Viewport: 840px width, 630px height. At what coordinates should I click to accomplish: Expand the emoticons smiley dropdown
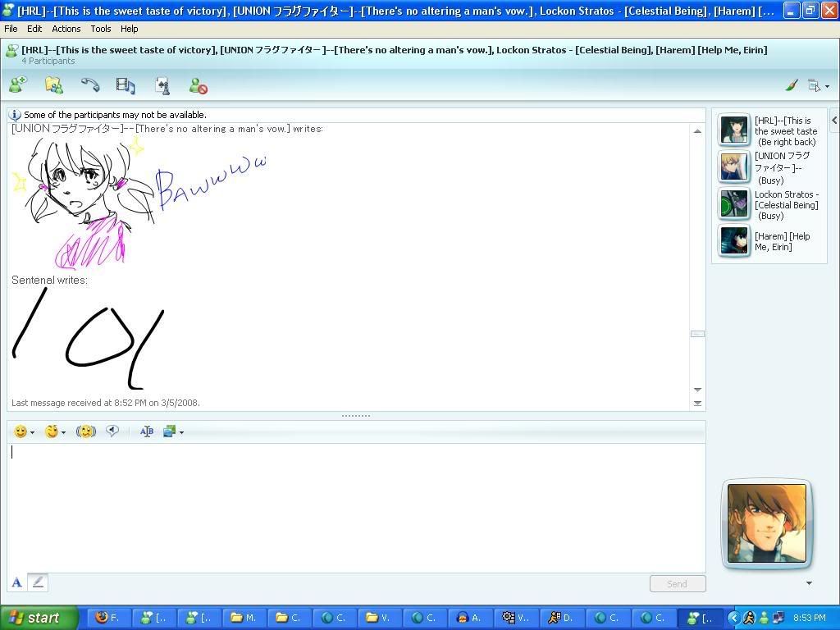click(32, 432)
